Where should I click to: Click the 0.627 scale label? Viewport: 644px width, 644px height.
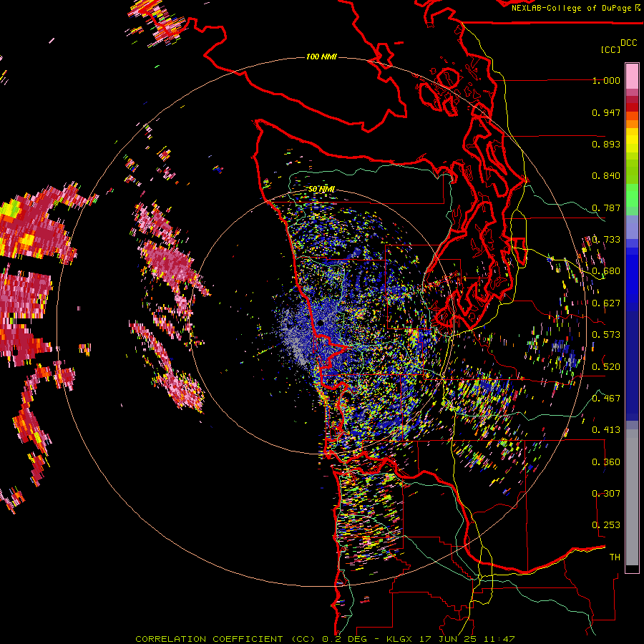606,303
